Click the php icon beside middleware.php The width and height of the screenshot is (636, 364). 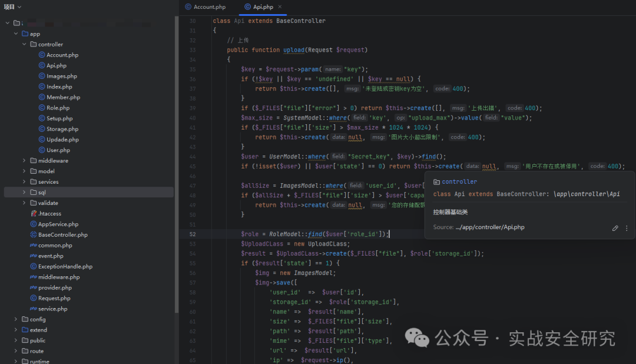pyautogui.click(x=33, y=277)
